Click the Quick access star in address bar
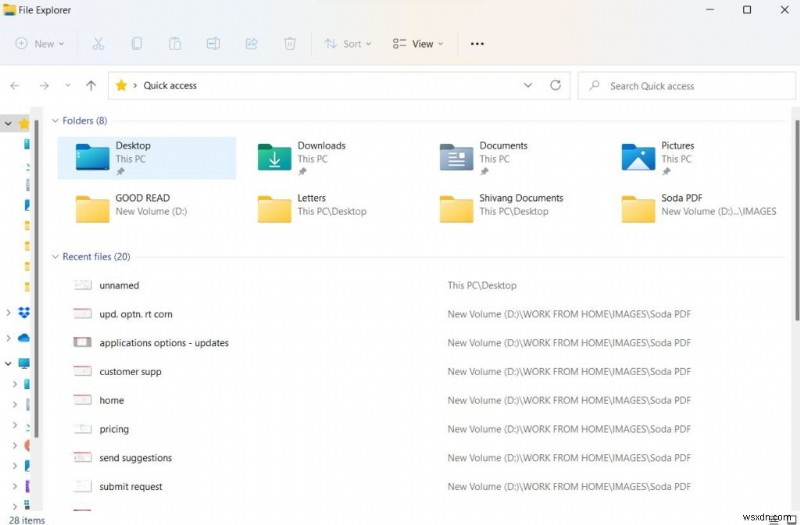 pos(121,85)
